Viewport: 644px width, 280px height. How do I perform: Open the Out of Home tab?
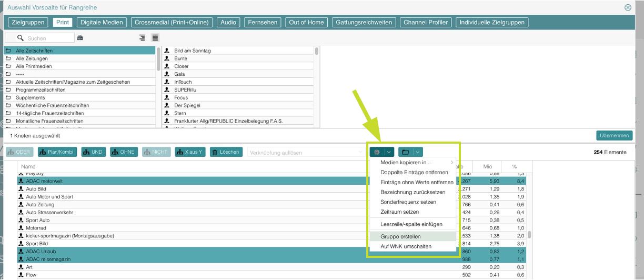tap(306, 23)
